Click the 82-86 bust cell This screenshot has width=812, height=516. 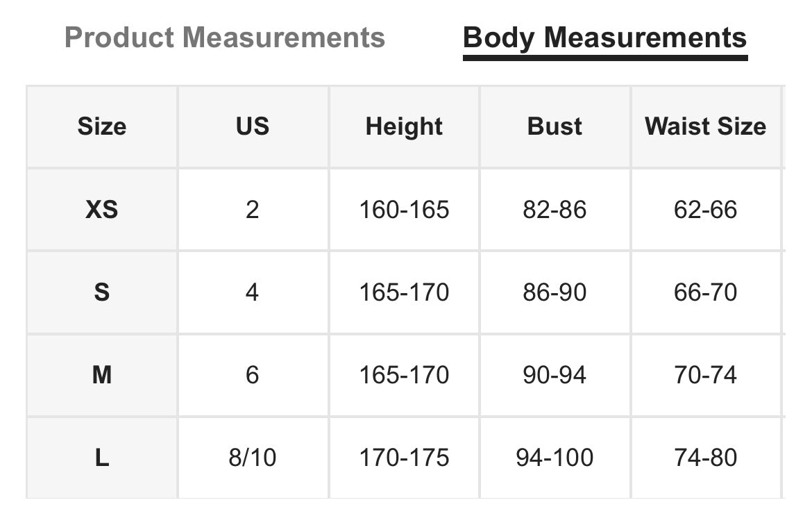pyautogui.click(x=555, y=209)
